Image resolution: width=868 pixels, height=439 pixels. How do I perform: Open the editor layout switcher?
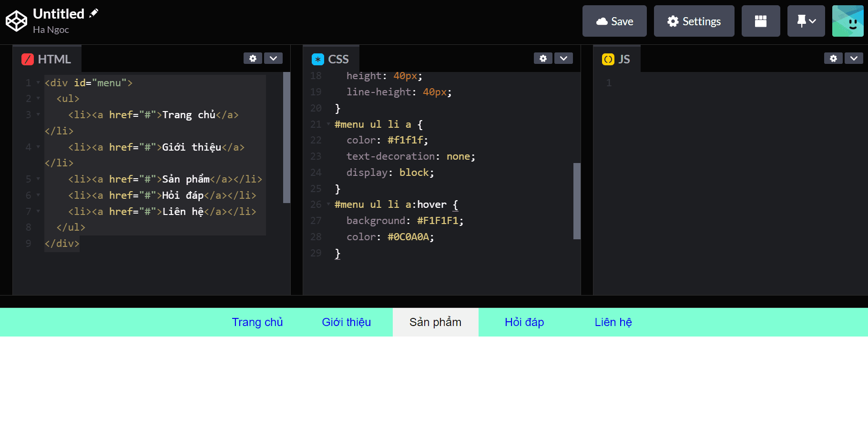[x=761, y=20]
